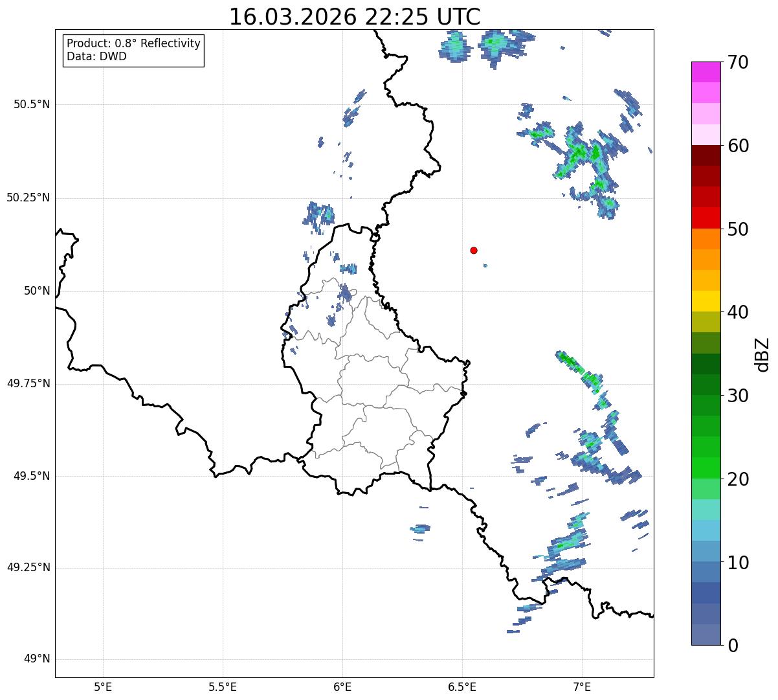Click the 7°E longitude label
Image resolution: width=778 pixels, height=700 pixels.
(x=582, y=686)
